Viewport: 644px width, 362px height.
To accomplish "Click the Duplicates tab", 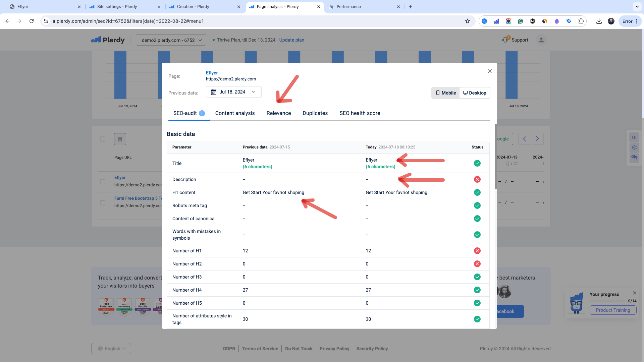I will click(x=315, y=113).
